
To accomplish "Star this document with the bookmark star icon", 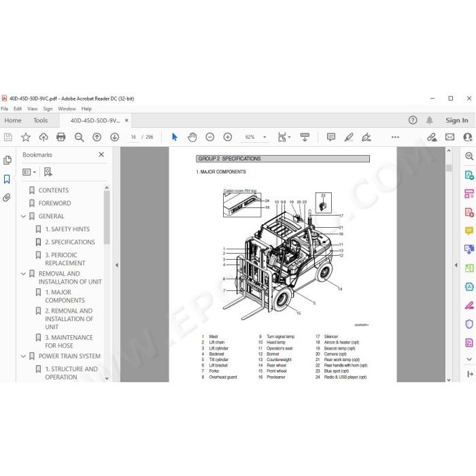I will [26, 137].
